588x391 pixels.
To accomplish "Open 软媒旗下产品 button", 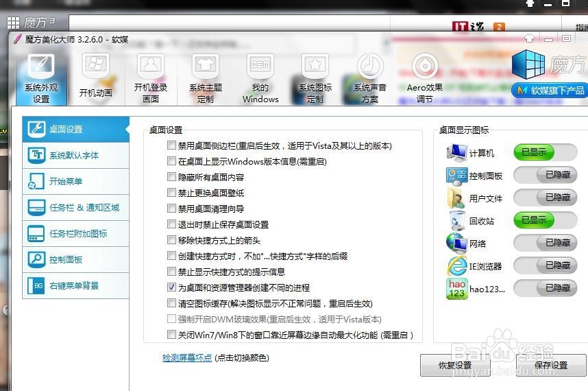I will point(550,91).
